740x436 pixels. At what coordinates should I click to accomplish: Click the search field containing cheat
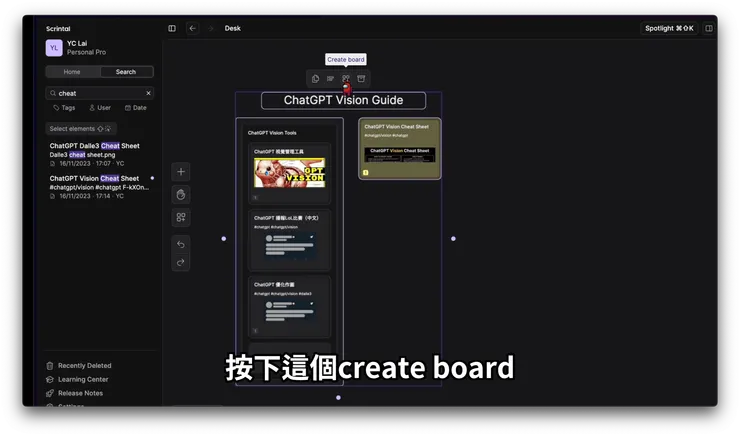[x=100, y=93]
